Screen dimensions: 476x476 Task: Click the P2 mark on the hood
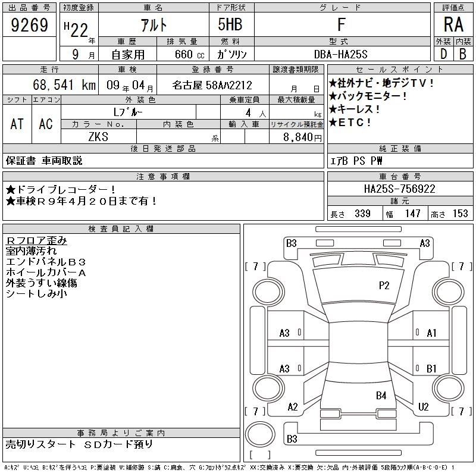(384, 286)
